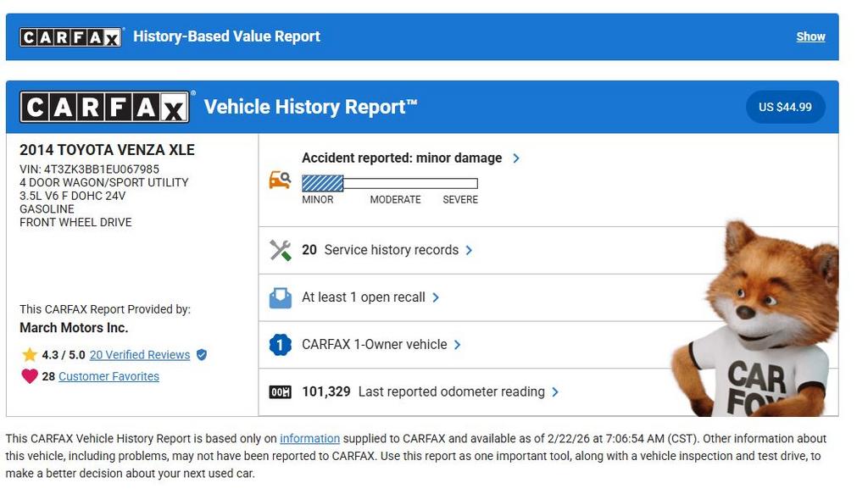Viewport: 868px width, 494px height.
Task: Click the blue verified shield badge
Action: coord(202,355)
